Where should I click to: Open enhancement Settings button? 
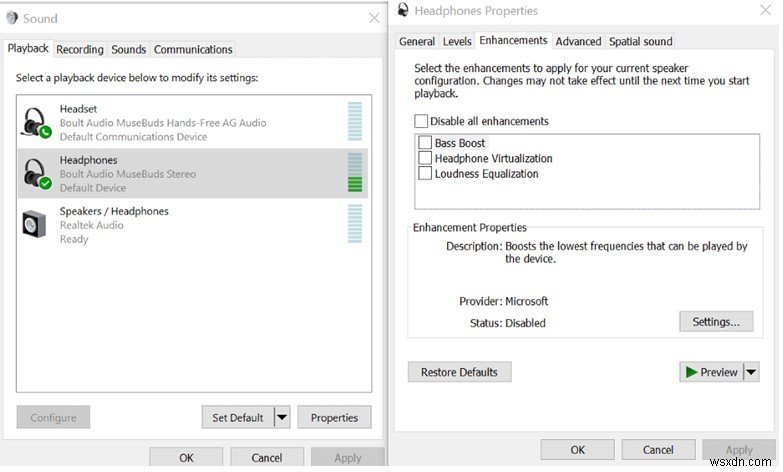[x=716, y=322]
